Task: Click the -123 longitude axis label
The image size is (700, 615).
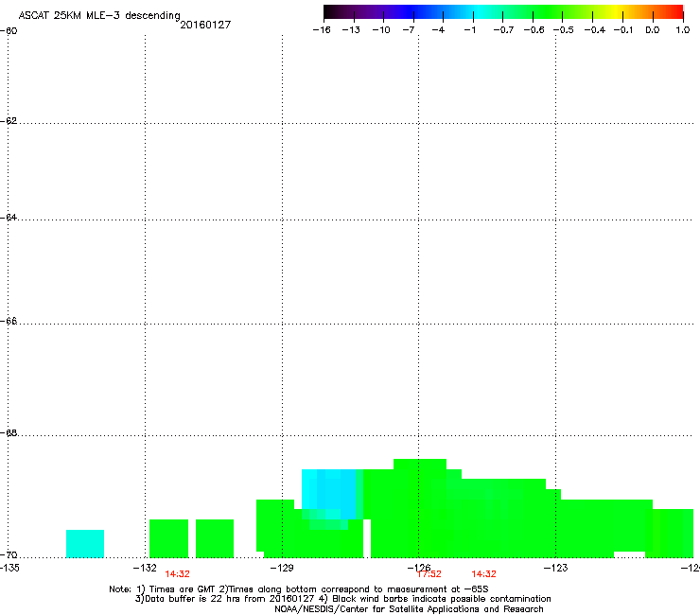Action: (x=556, y=568)
